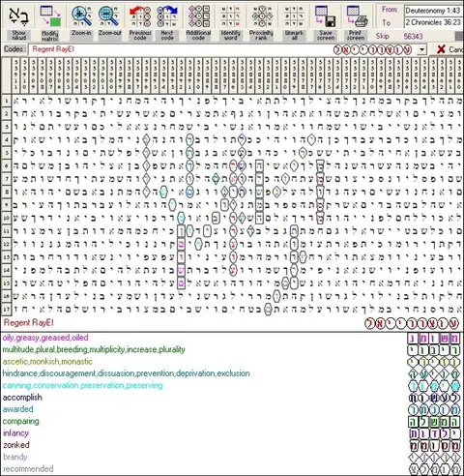Open the Modify matrix tool
464x476 pixels.
click(x=50, y=16)
